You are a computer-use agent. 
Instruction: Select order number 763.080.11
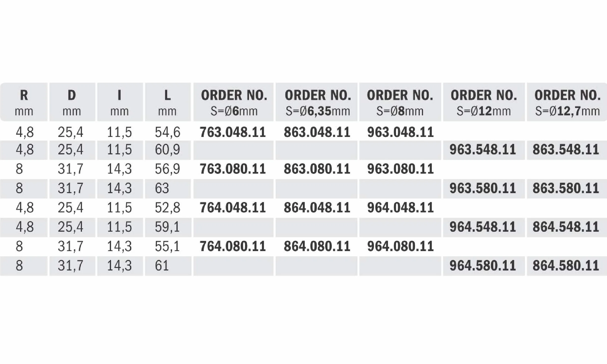(x=233, y=169)
